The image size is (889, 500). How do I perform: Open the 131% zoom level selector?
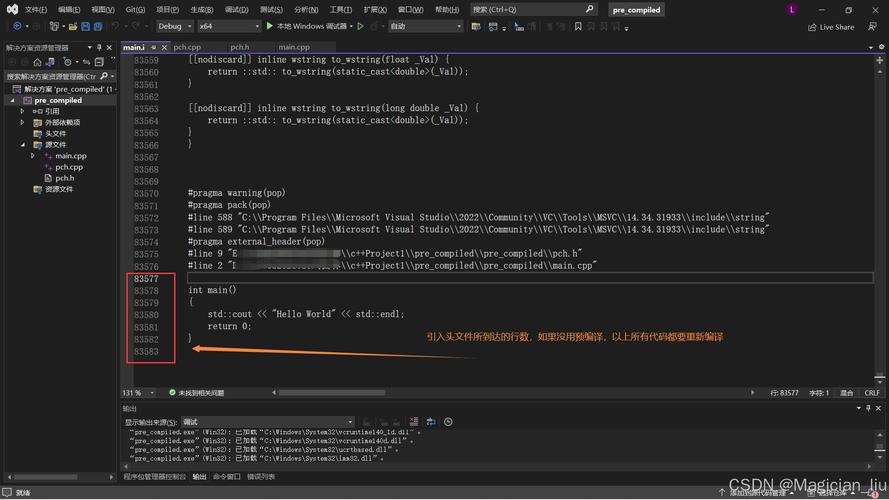(x=139, y=393)
